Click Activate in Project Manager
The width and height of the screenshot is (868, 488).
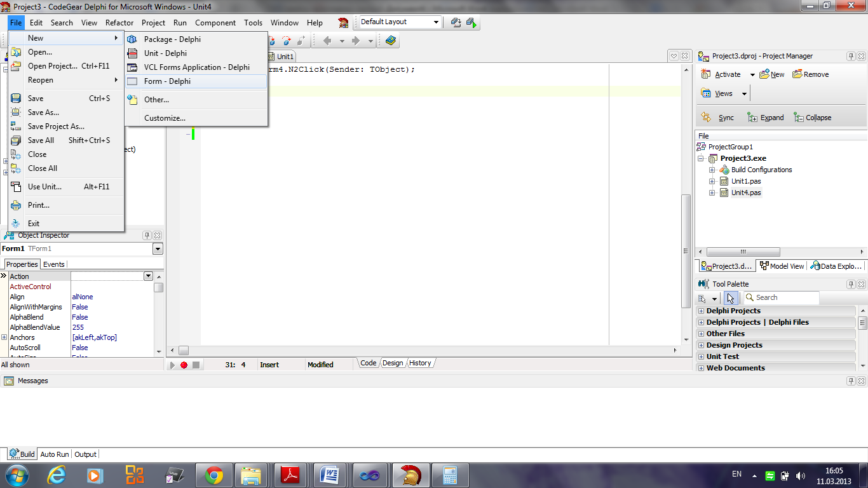click(x=721, y=74)
